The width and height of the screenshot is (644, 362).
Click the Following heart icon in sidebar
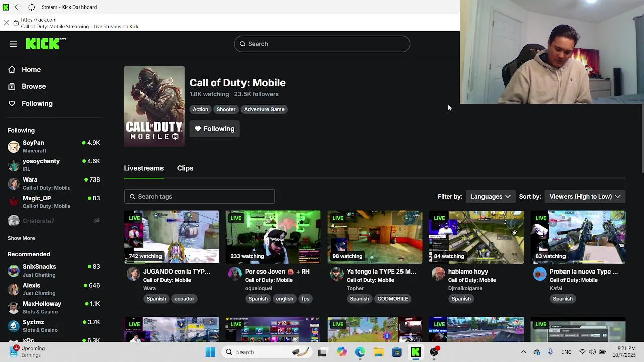[x=12, y=103]
